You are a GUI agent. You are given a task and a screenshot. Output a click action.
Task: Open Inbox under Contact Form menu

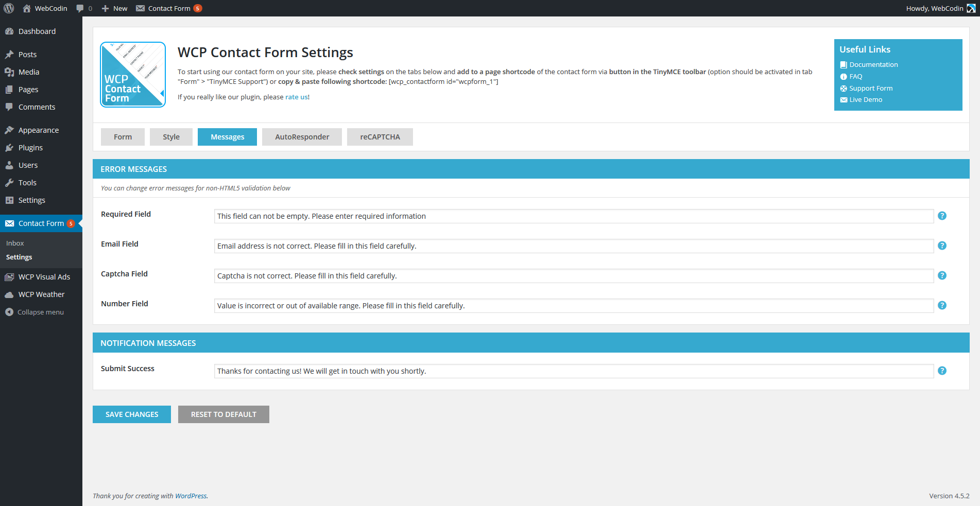[x=15, y=243]
